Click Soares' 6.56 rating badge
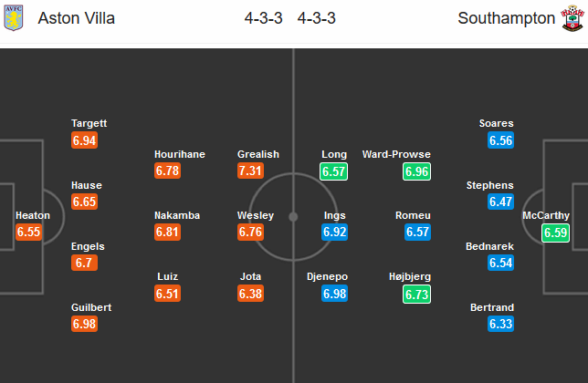588x383 pixels. point(500,140)
